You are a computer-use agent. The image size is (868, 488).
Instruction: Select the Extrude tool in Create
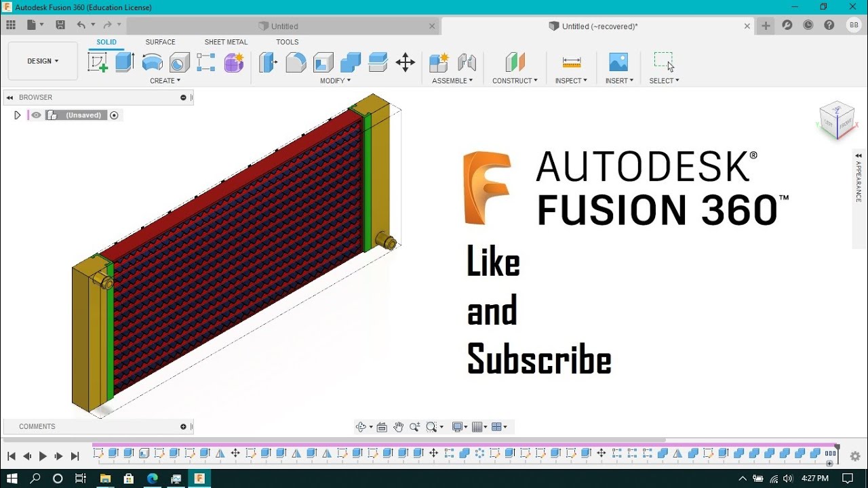[125, 62]
